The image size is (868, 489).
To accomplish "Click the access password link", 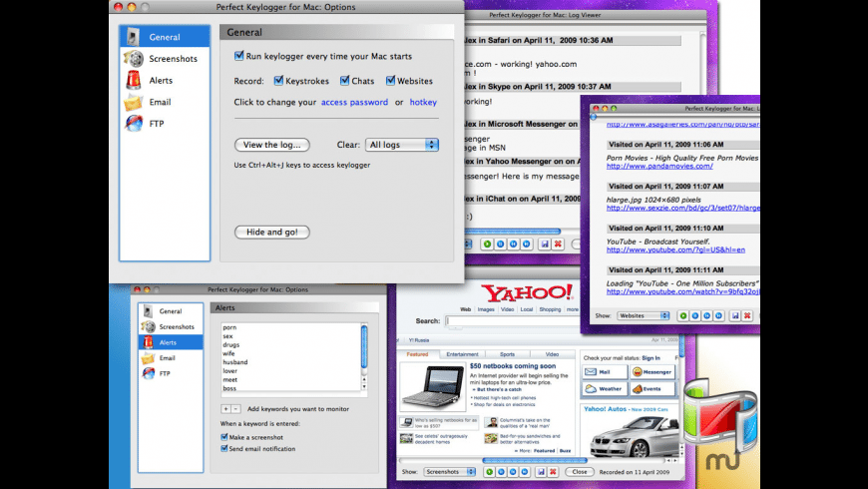I will [x=354, y=103].
